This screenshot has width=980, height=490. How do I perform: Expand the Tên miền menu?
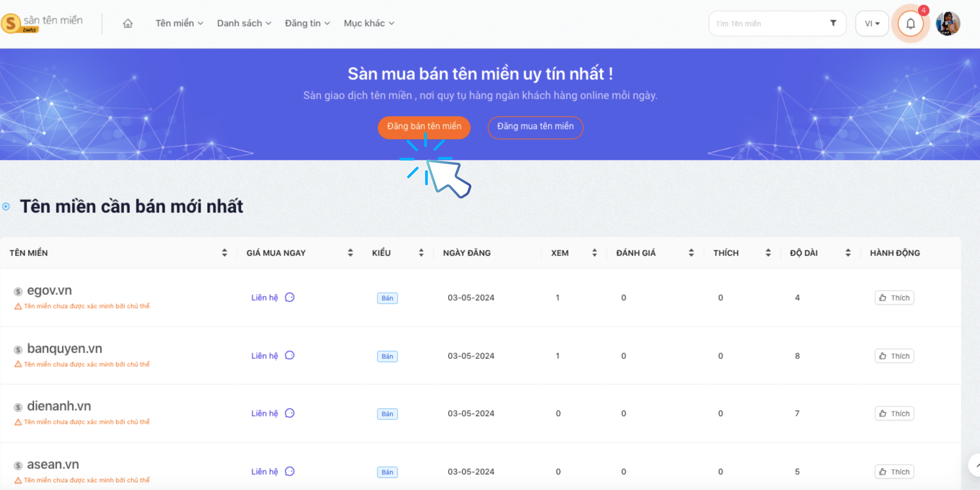pos(179,23)
